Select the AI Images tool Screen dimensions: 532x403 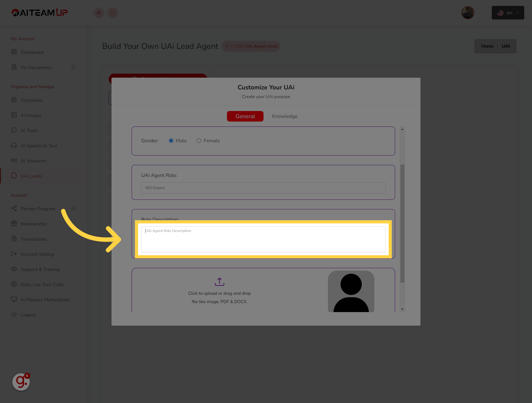tap(31, 115)
